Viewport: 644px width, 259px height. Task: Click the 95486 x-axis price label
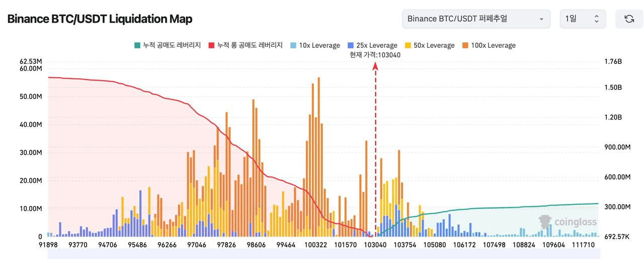tap(137, 244)
